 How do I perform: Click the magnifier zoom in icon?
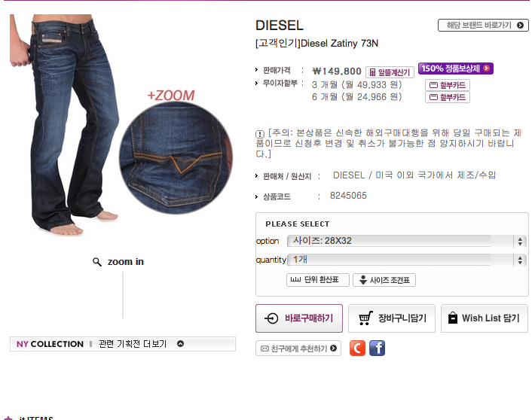(x=97, y=262)
